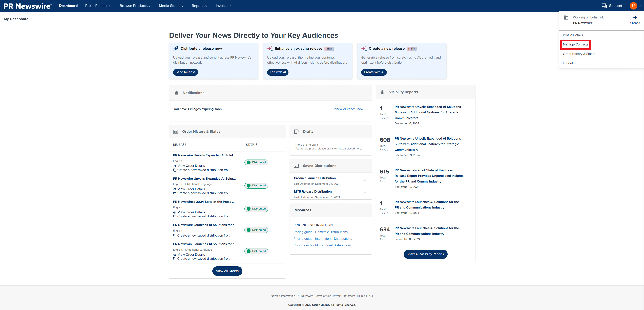The width and height of the screenshot is (644, 310).
Task: Click View All Visibility Reports button
Action: [425, 254]
